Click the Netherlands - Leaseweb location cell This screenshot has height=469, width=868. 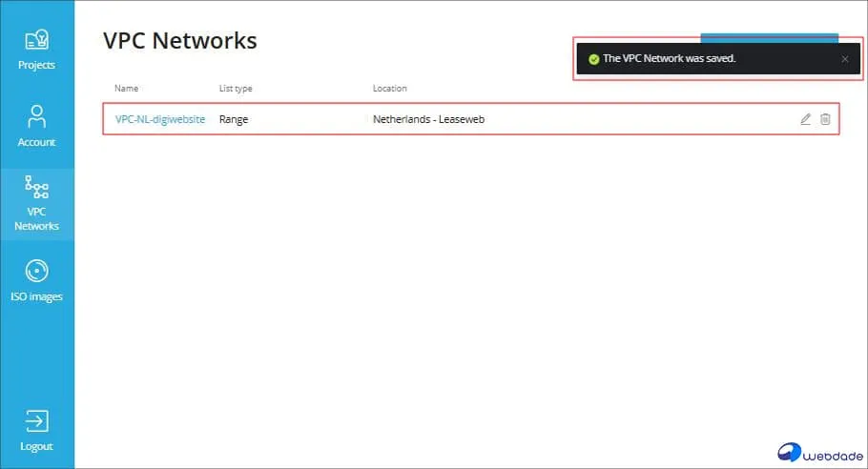point(428,119)
